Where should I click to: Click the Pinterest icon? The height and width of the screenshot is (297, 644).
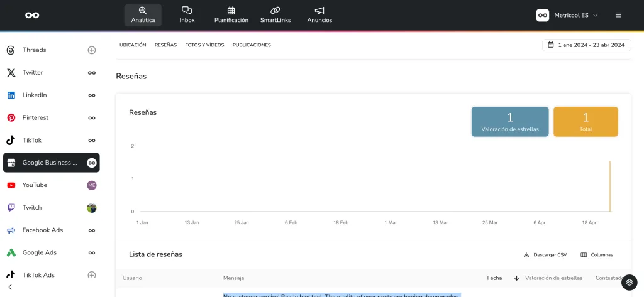(x=11, y=118)
